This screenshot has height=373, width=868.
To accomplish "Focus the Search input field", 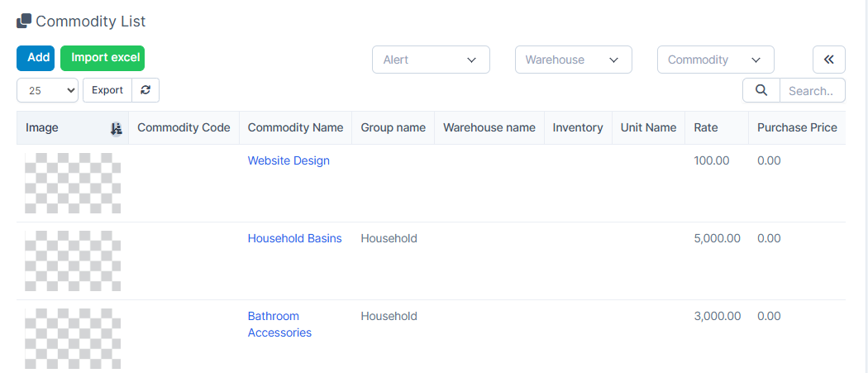I will tap(811, 91).
